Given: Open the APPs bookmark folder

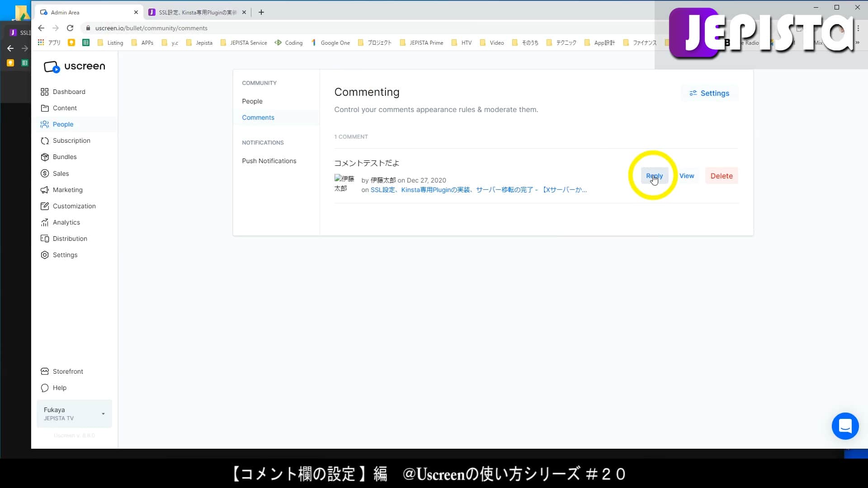Looking at the screenshot, I should tap(142, 42).
